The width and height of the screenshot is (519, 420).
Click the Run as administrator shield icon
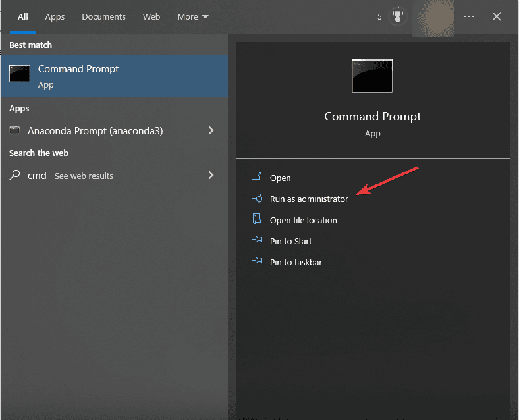point(257,198)
